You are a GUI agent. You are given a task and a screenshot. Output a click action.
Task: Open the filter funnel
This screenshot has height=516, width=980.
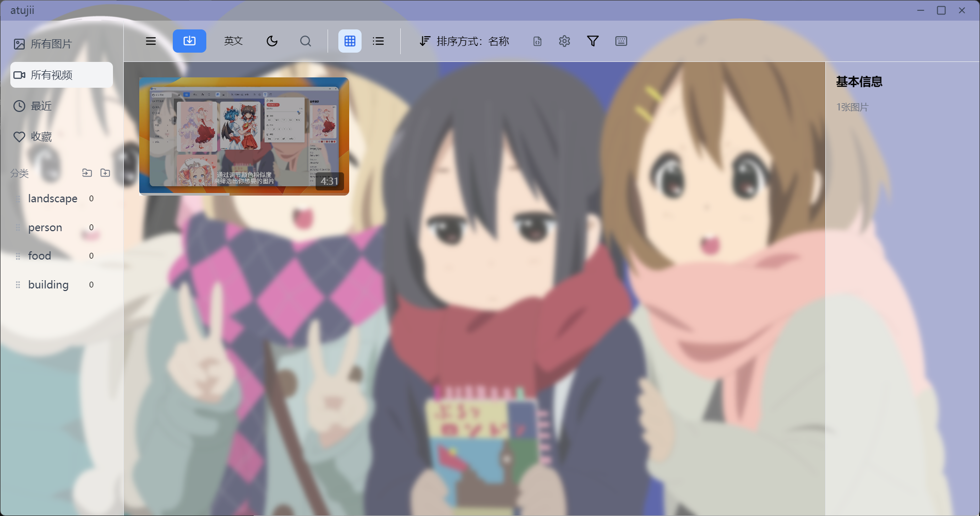[x=593, y=41]
